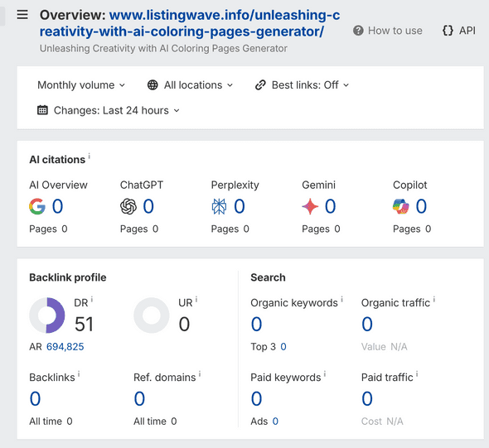Open the hamburger menu icon
Viewport: 489px width, 448px height.
(22, 15)
